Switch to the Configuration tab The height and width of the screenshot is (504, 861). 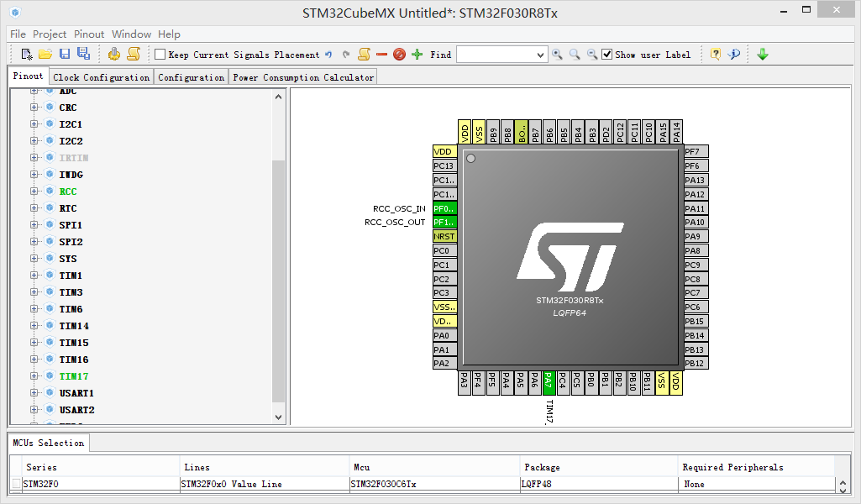point(191,77)
